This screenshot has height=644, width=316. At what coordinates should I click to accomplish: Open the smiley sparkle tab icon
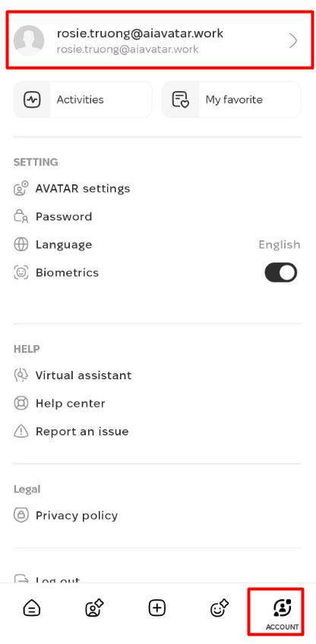click(x=220, y=608)
